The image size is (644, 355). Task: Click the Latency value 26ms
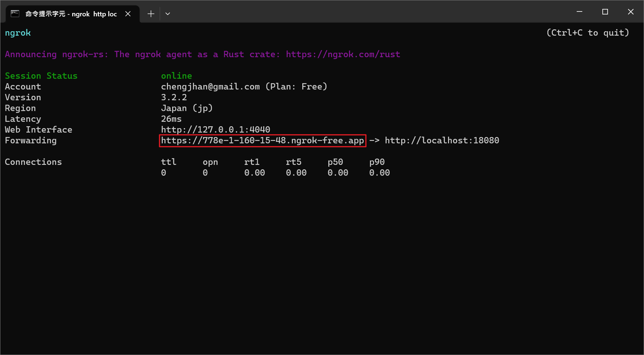(x=171, y=119)
